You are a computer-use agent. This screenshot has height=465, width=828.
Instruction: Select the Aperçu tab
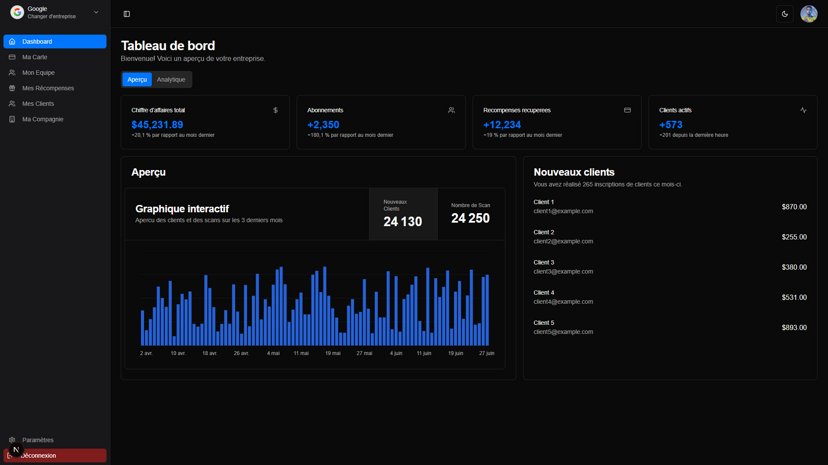tap(137, 80)
